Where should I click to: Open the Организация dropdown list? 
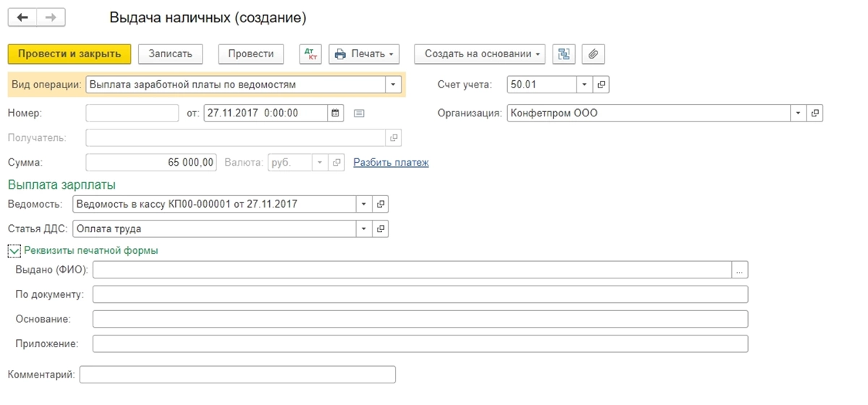click(799, 113)
